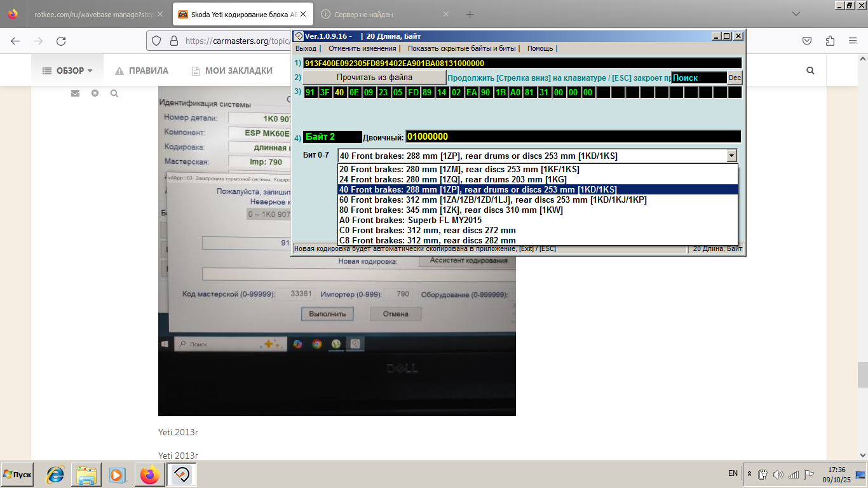Launch Internet Explorer from the taskbar
Viewport: 868px width, 488px height.
[55, 475]
